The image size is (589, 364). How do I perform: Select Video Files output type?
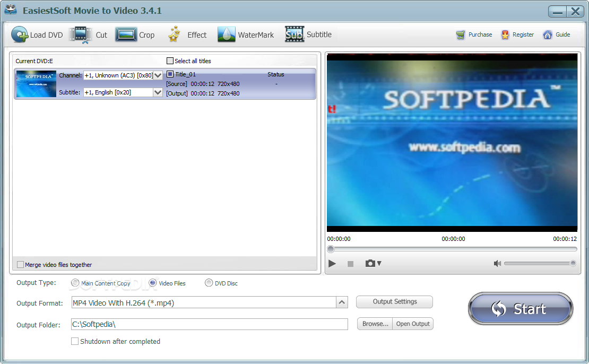pyautogui.click(x=152, y=282)
